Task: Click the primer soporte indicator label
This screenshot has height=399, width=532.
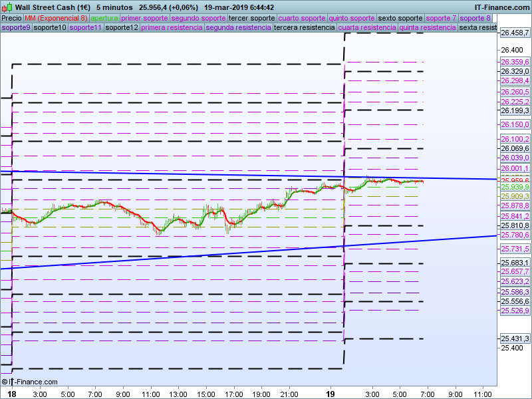Action: pos(144,18)
